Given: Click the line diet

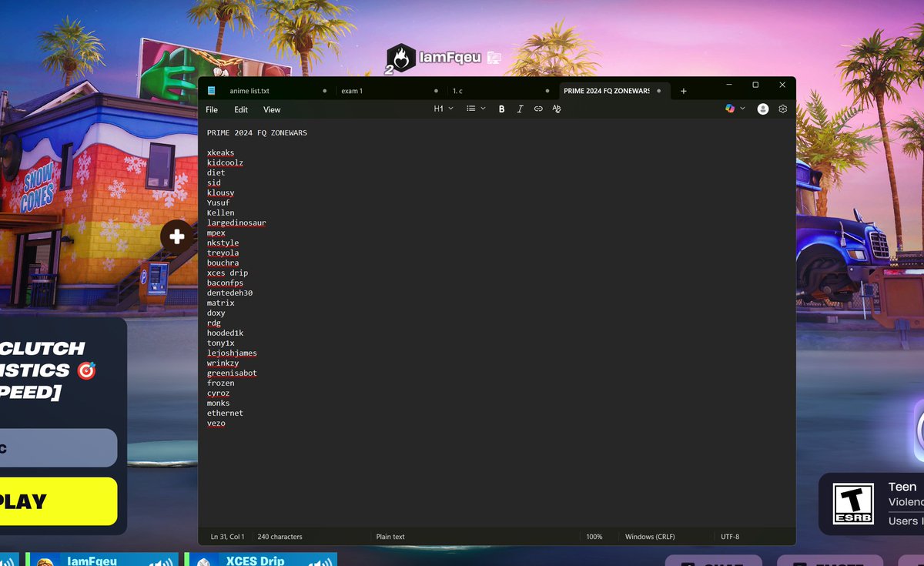Looking at the screenshot, I should point(216,172).
